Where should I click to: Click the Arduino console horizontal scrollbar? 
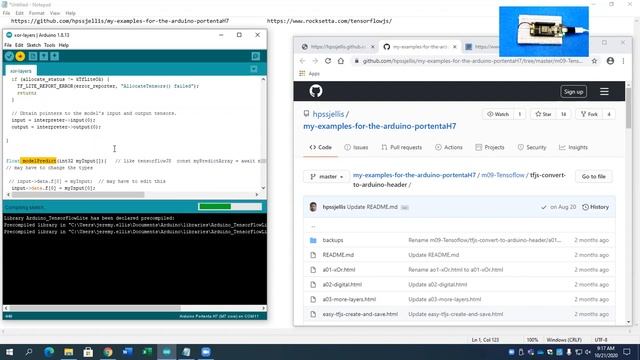click(95, 308)
